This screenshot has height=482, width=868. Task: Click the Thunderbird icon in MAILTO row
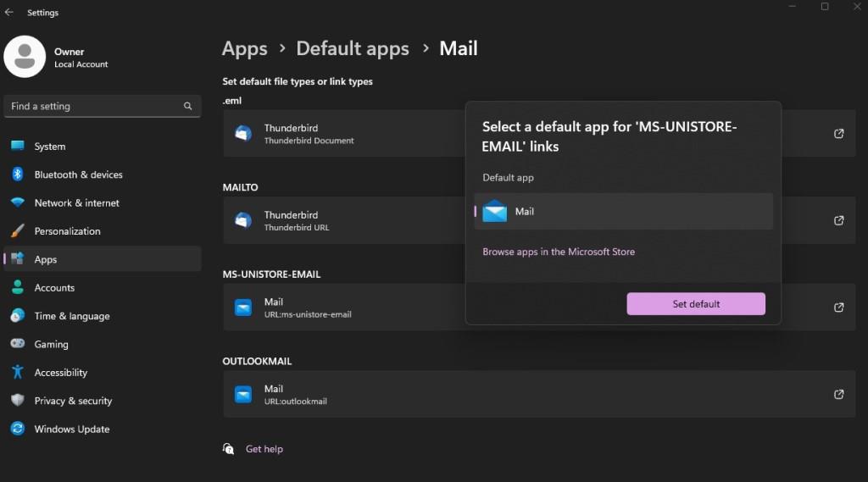[243, 220]
